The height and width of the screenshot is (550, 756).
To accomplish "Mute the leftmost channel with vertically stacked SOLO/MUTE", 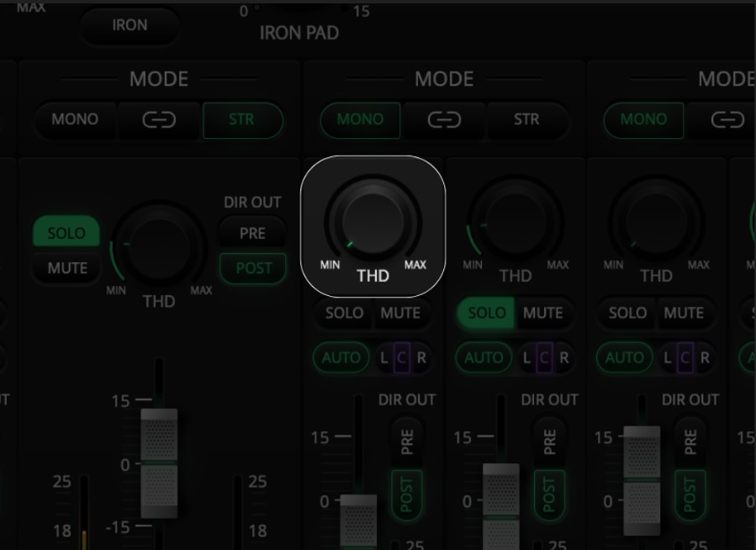I will tap(67, 268).
